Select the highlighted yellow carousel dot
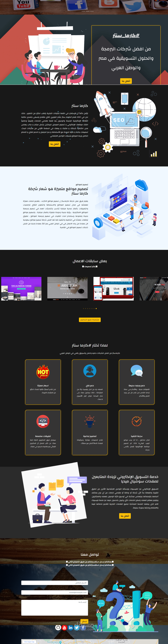This screenshot has width=168, height=644. [96, 308]
